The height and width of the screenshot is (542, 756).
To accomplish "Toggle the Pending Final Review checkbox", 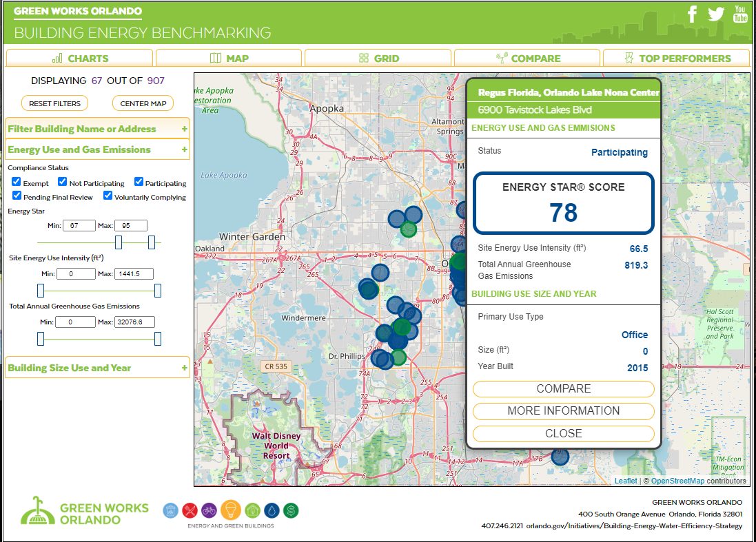I will click(17, 196).
